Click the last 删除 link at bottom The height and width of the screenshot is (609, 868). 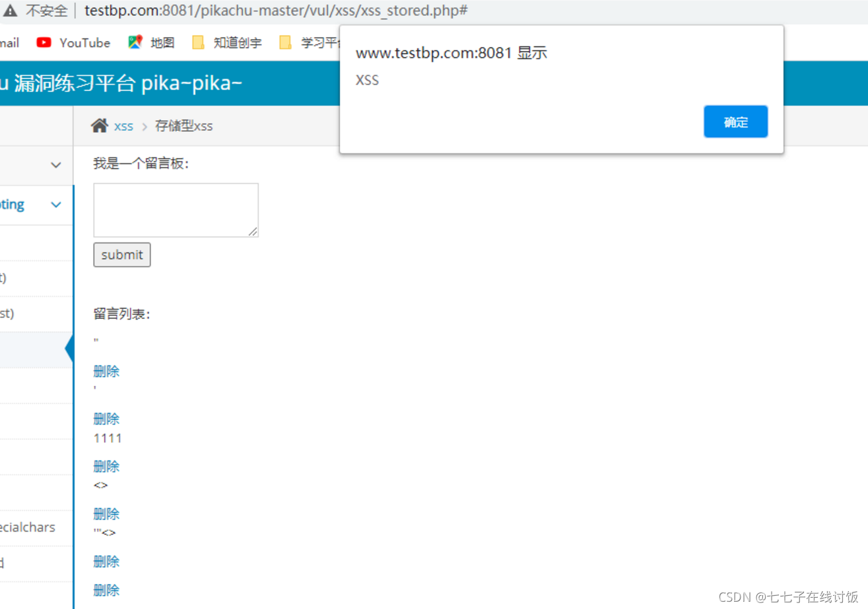coord(106,590)
